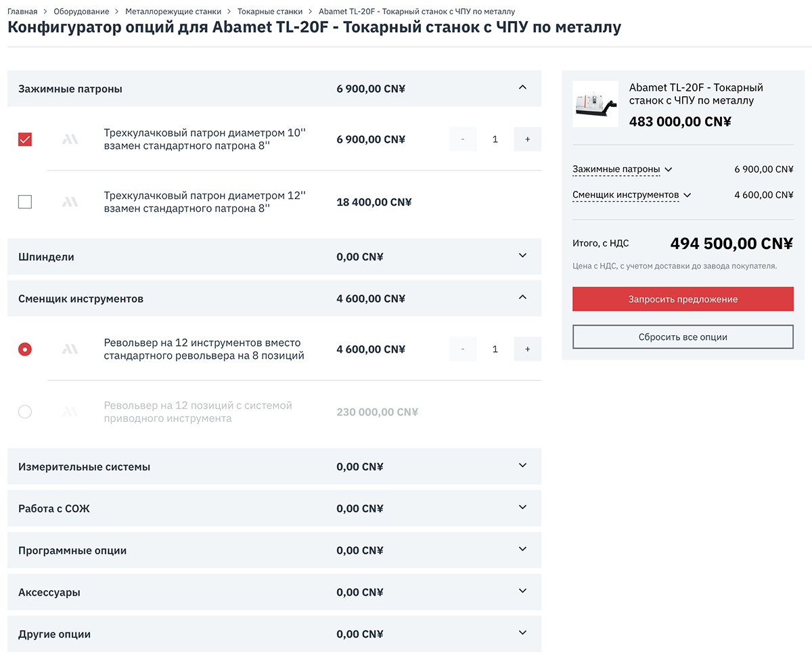Click logo placeholder icon beside 10'' chuck option
The height and width of the screenshot is (654, 812).
70,139
